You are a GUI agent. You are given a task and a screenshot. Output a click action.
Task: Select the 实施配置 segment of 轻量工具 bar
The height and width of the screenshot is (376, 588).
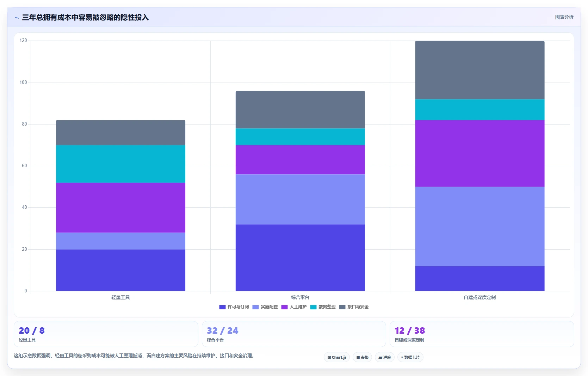pos(120,241)
